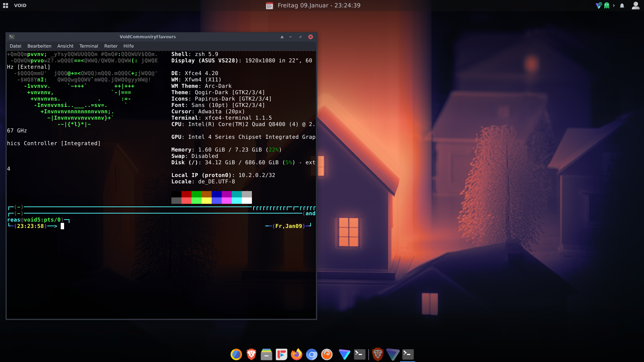The image size is (644, 362).
Task: Open the terminal window menu icon in the titlebar
Action: (12, 37)
